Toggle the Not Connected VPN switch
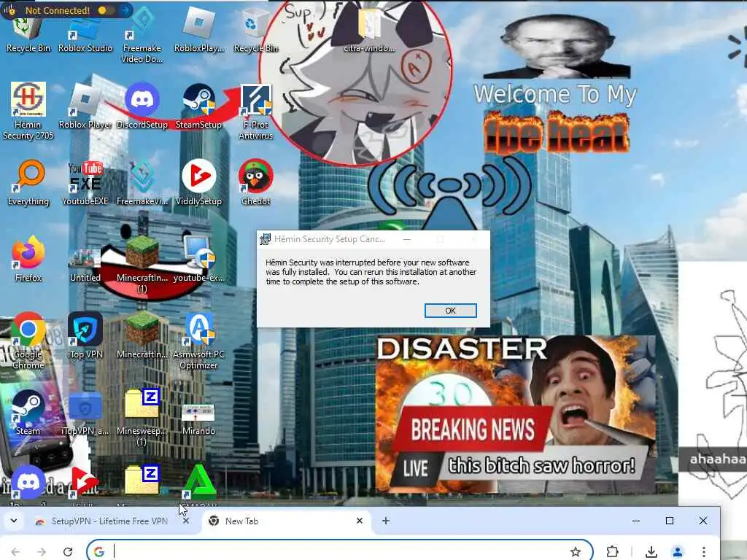The height and width of the screenshot is (560, 747). click(105, 10)
